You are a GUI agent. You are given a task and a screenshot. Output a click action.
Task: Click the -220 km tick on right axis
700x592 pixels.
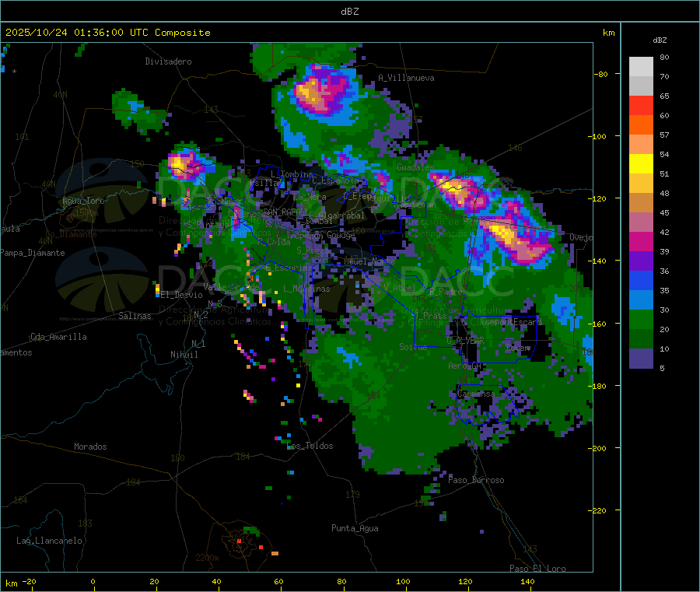pyautogui.click(x=599, y=511)
